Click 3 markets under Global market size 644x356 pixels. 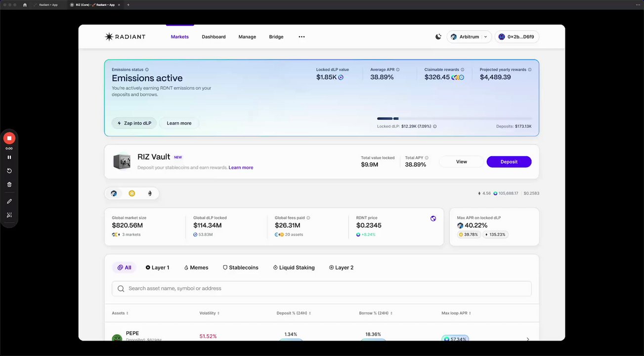[x=131, y=234]
